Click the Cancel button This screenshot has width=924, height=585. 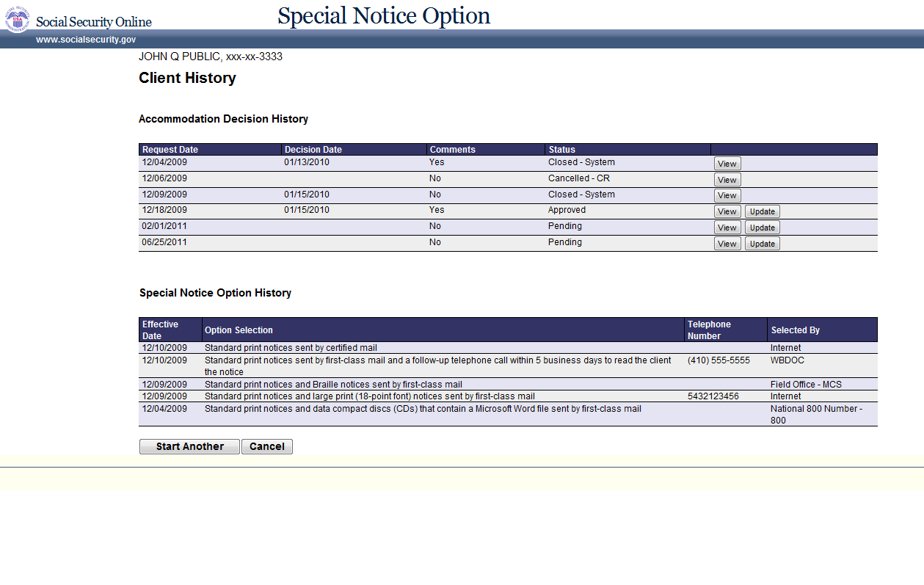click(267, 446)
